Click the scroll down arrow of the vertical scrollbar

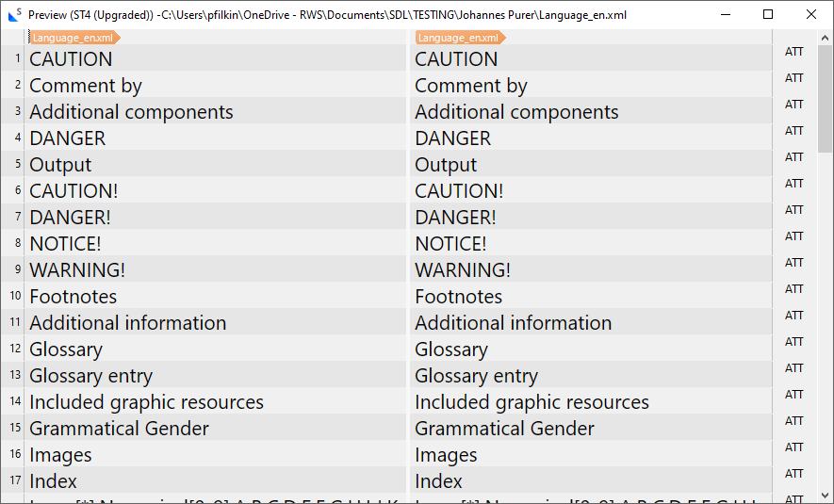826,496
